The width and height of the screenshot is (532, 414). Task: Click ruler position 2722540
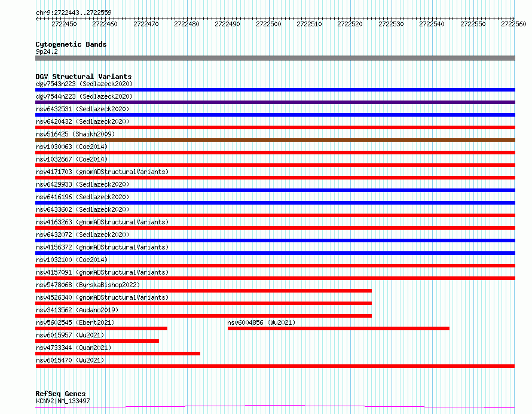(432, 24)
